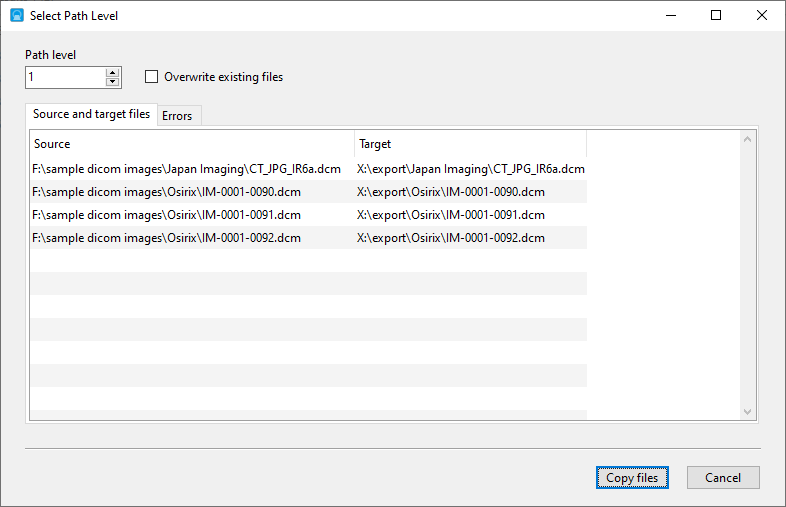
Task: Close the Select Path Level dialog
Action: point(762,16)
